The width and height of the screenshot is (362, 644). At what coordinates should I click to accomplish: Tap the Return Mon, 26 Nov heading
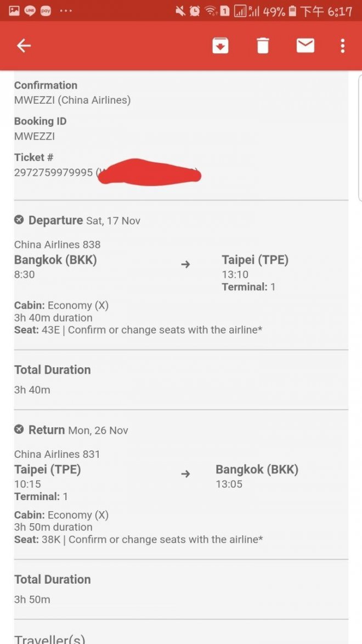point(78,430)
